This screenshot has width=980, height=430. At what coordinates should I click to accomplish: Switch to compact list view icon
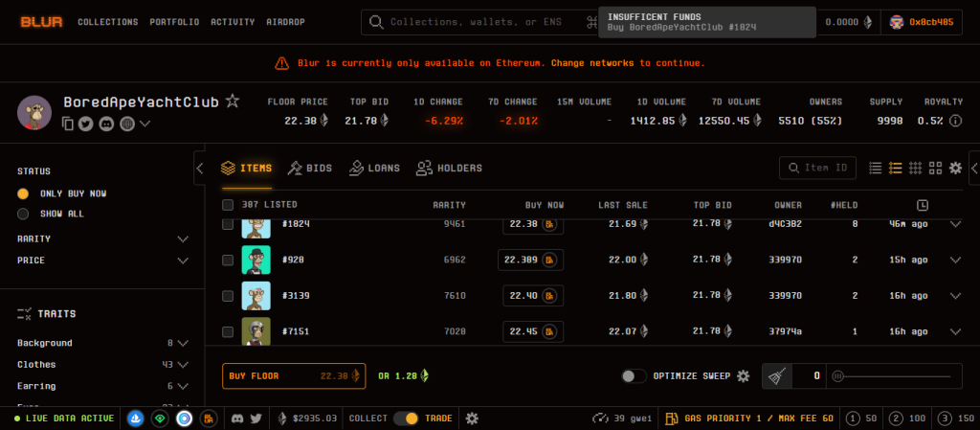pyautogui.click(x=876, y=168)
